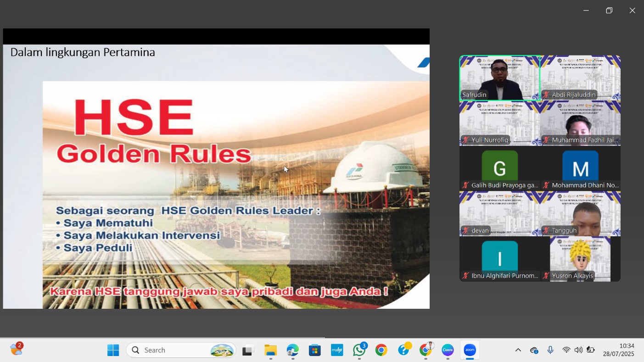Screen dimensions: 644x362
Task: Restore down the Zoom window
Action: [x=609, y=11]
